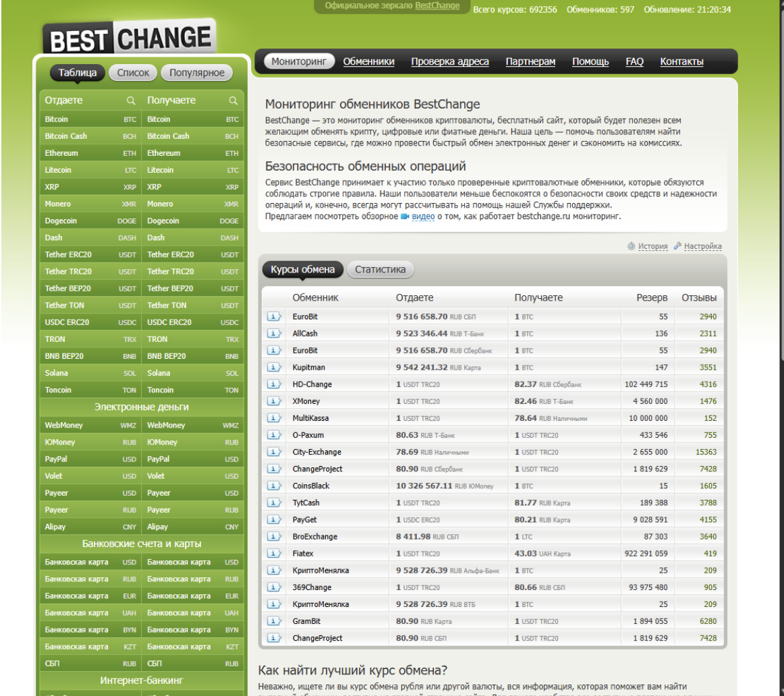Open info icon for Fiatex row

click(x=273, y=554)
